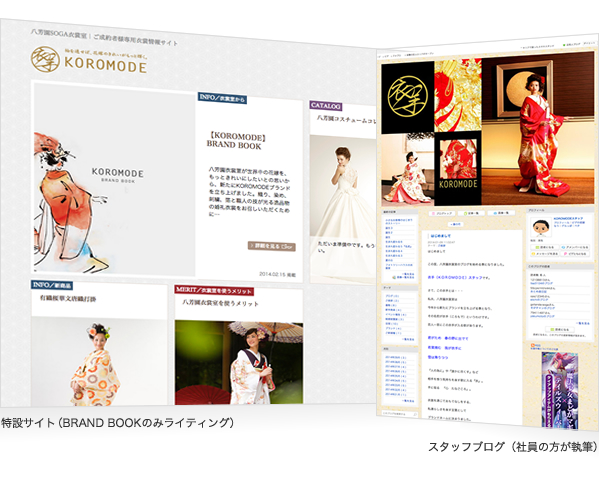Click the KOROMODE black tile in blog header
The image size is (600, 482).
click(458, 168)
